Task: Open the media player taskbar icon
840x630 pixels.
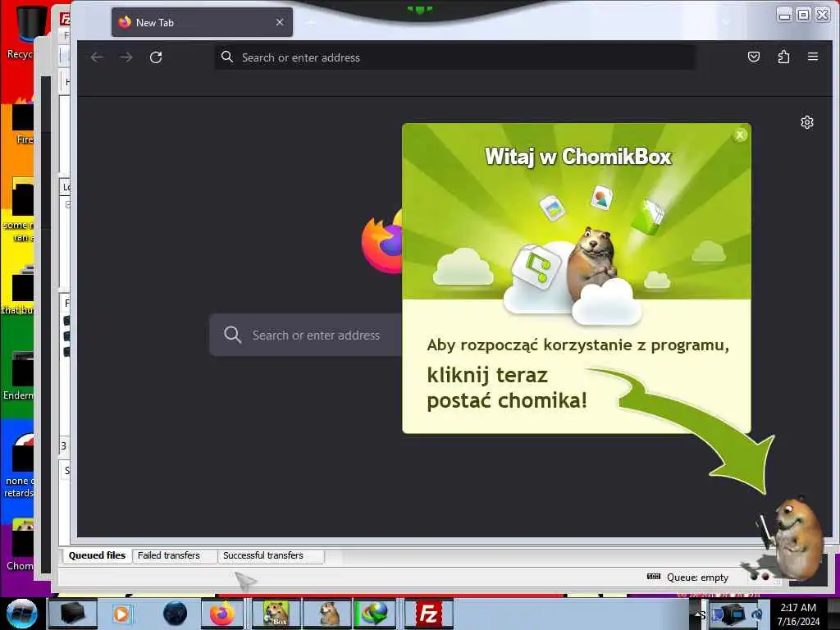Action: (121, 614)
